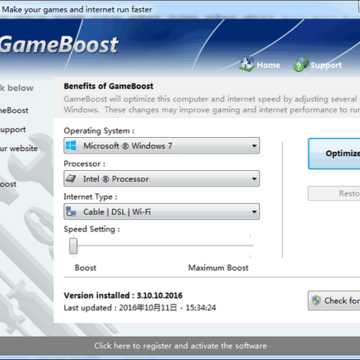Click the Optimize button

(334, 154)
